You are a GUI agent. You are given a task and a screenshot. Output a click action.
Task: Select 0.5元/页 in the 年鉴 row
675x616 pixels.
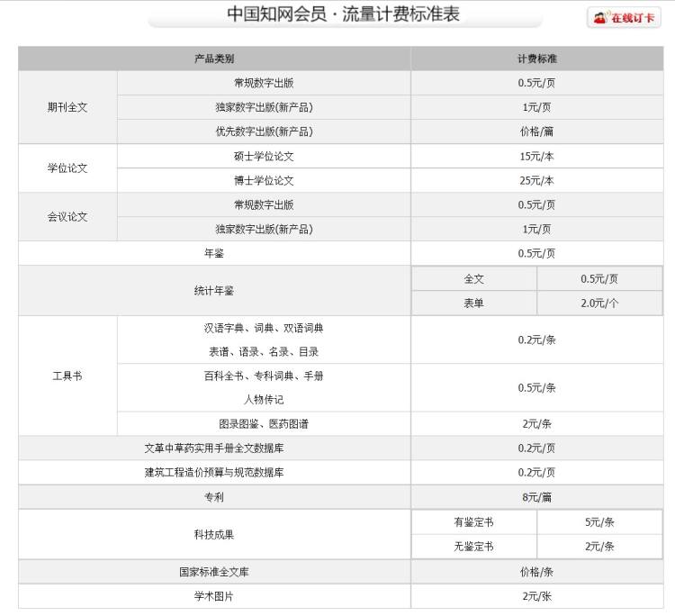tap(536, 253)
